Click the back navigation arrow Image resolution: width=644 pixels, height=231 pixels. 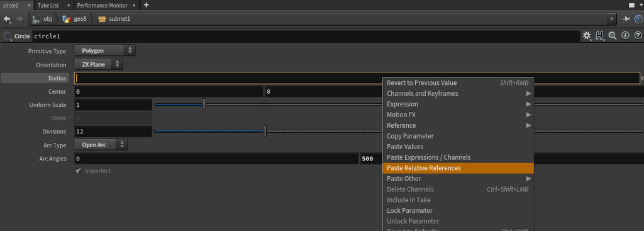pos(7,19)
